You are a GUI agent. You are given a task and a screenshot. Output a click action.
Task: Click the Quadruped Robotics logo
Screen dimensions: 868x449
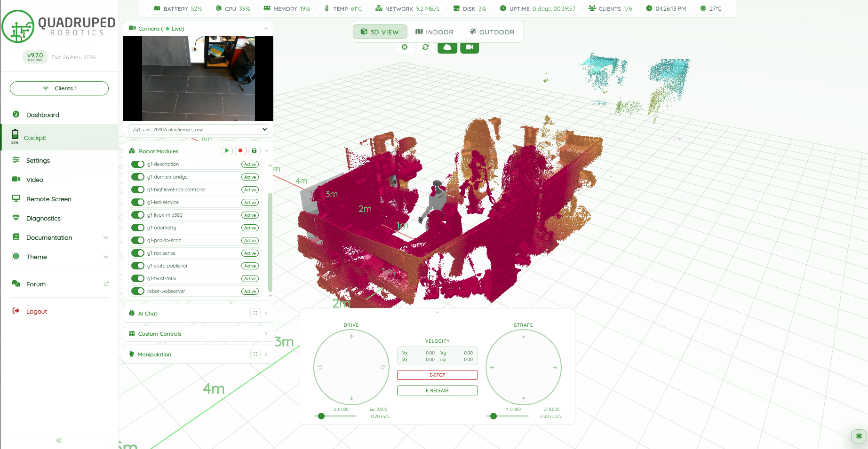click(x=59, y=27)
